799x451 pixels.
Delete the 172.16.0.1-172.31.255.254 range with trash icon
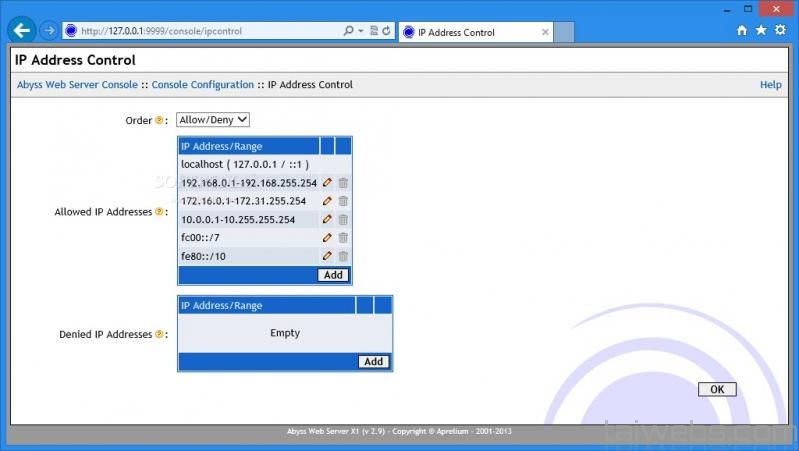pyautogui.click(x=343, y=201)
